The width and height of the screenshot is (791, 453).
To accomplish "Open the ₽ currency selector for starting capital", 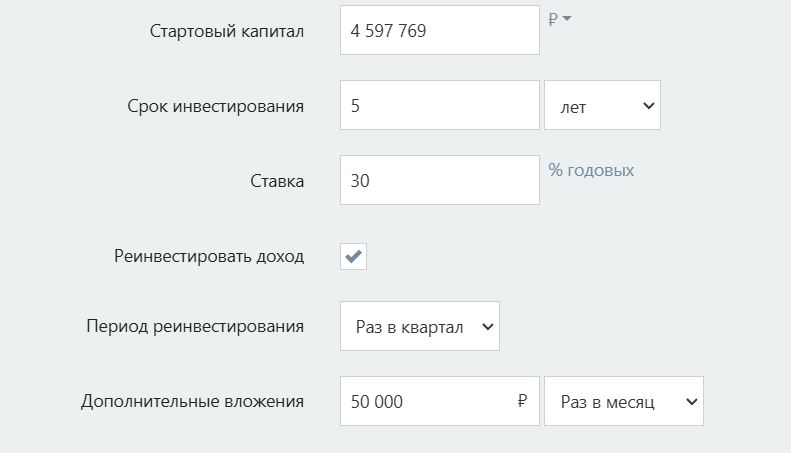I will point(559,18).
